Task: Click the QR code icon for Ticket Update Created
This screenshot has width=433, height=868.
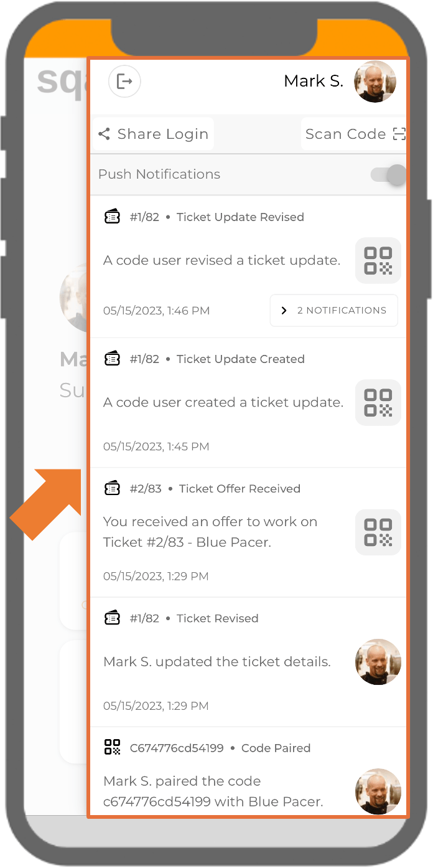Action: pyautogui.click(x=378, y=402)
